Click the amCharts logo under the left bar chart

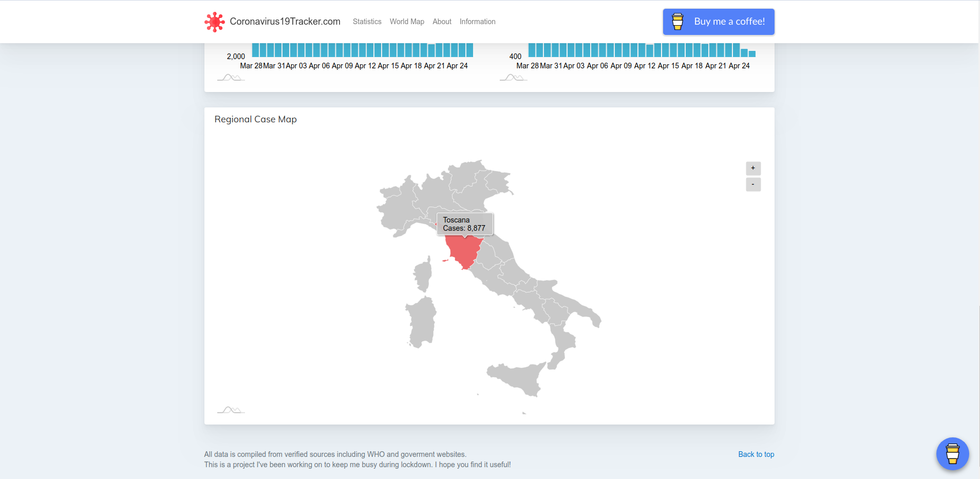231,78
